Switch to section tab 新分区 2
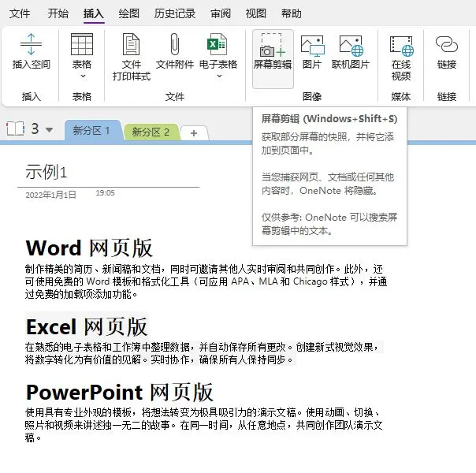 pyautogui.click(x=151, y=132)
